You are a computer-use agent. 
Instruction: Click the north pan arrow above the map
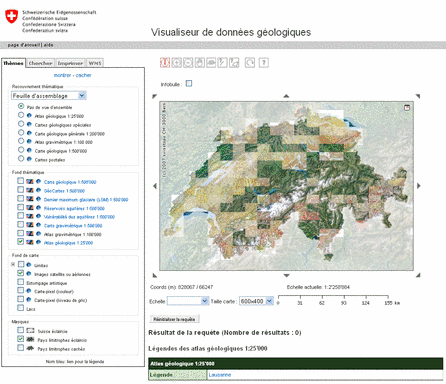[286, 96]
